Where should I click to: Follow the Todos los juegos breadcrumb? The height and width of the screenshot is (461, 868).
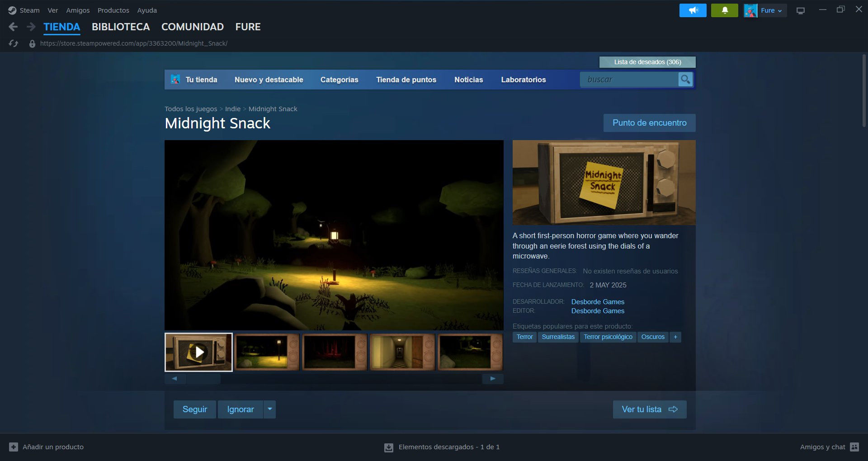tap(191, 109)
